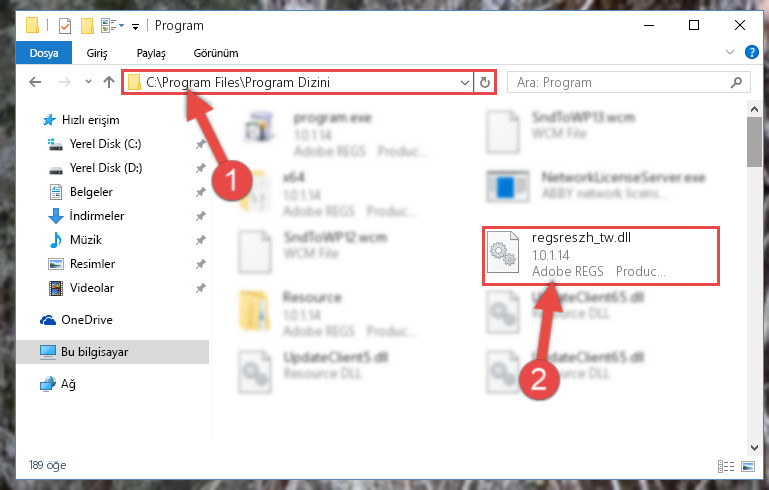The width and height of the screenshot is (769, 490).
Task: Click the vertical scrollbar thumb
Action: (x=754, y=142)
